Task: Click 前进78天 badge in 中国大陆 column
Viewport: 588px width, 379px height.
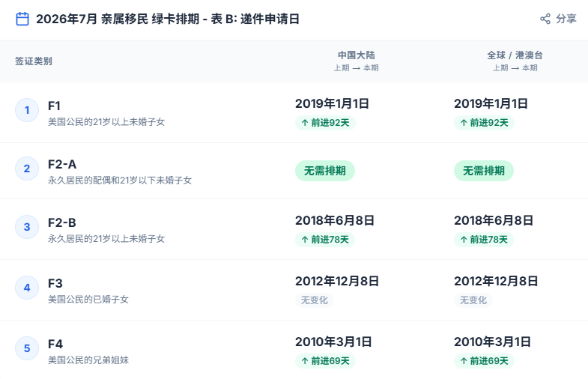Action: coord(325,240)
